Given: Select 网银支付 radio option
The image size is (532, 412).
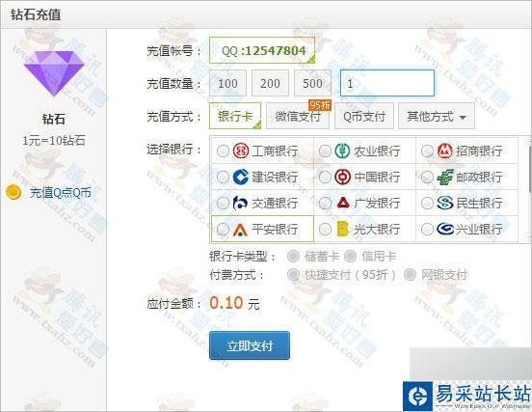Looking at the screenshot, I should point(410,274).
